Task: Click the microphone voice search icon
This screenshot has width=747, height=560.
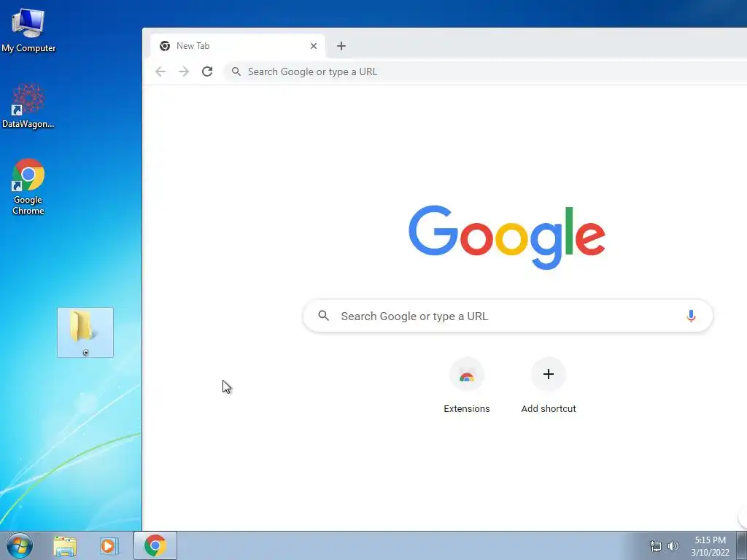Action: click(x=691, y=316)
